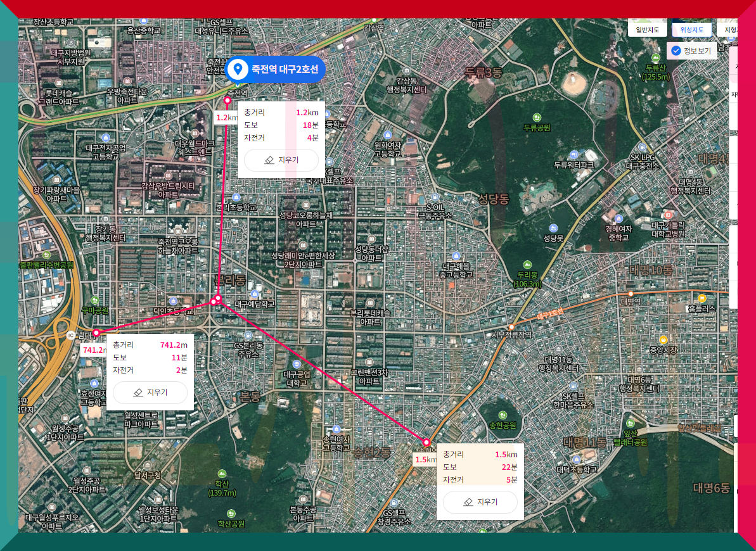Click 지우기 under the 1.5km distance box

pyautogui.click(x=480, y=502)
